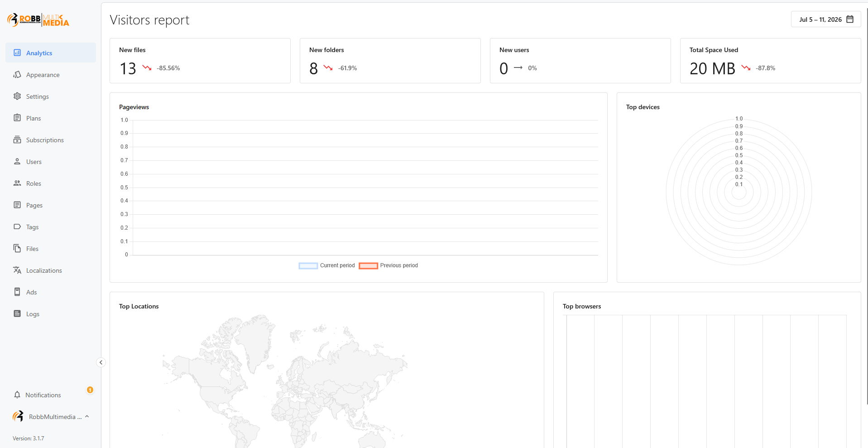Click the -61.9% change text

347,68
